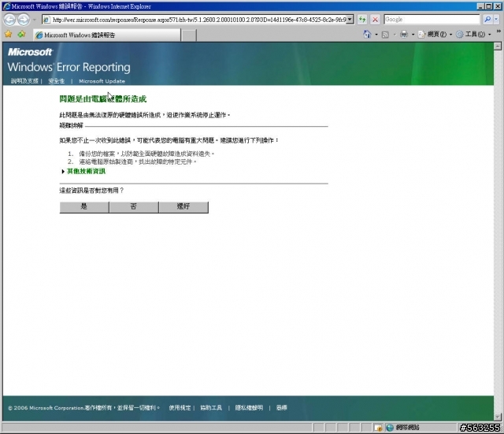The height and width of the screenshot is (434, 504).
Task: Click the Forward navigation arrow
Action: pos(24,20)
